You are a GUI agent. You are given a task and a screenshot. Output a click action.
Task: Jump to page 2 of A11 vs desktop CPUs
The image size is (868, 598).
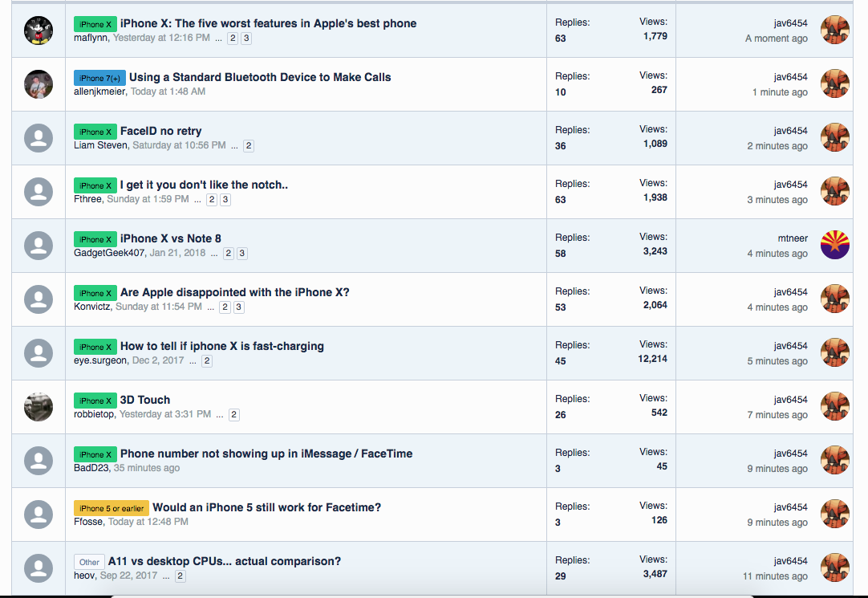[x=180, y=576]
